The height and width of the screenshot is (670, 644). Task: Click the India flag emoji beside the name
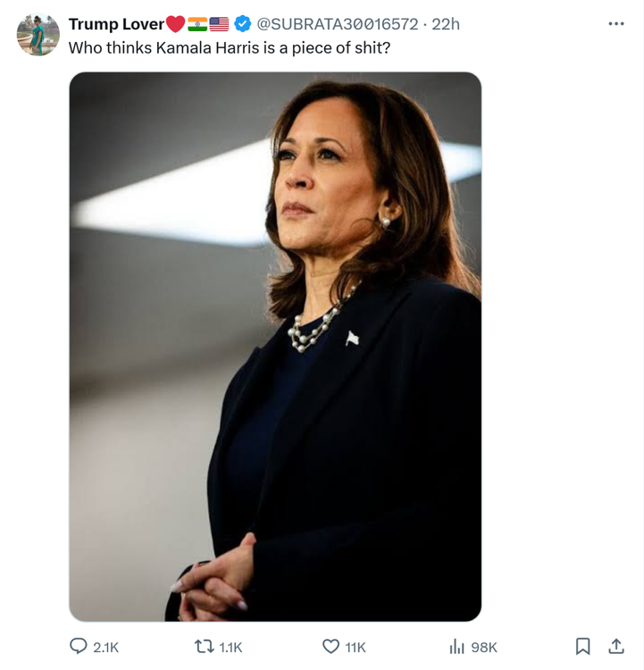(x=197, y=24)
